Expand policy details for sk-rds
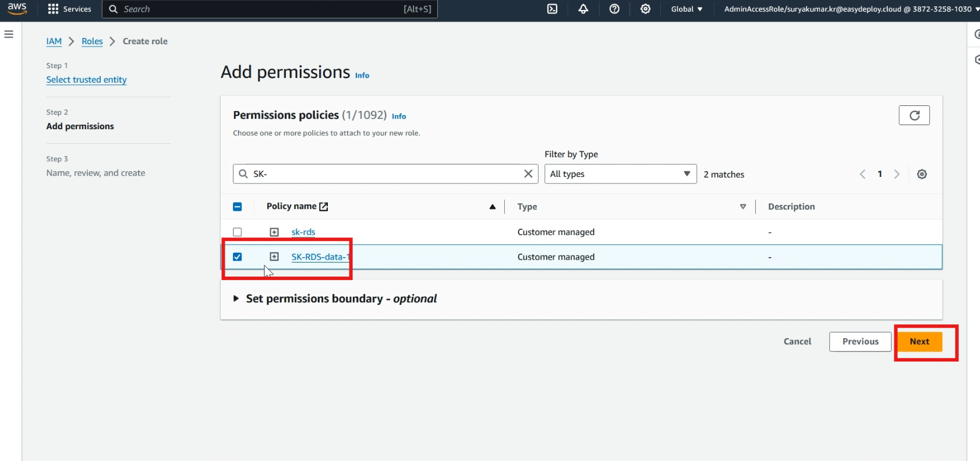Screen dimensions: 980x461 coord(274,232)
